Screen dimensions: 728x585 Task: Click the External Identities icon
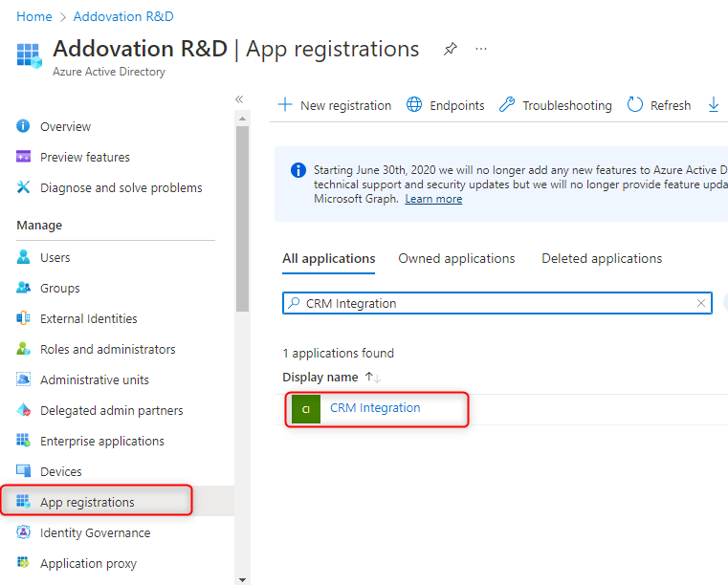pyautogui.click(x=23, y=318)
